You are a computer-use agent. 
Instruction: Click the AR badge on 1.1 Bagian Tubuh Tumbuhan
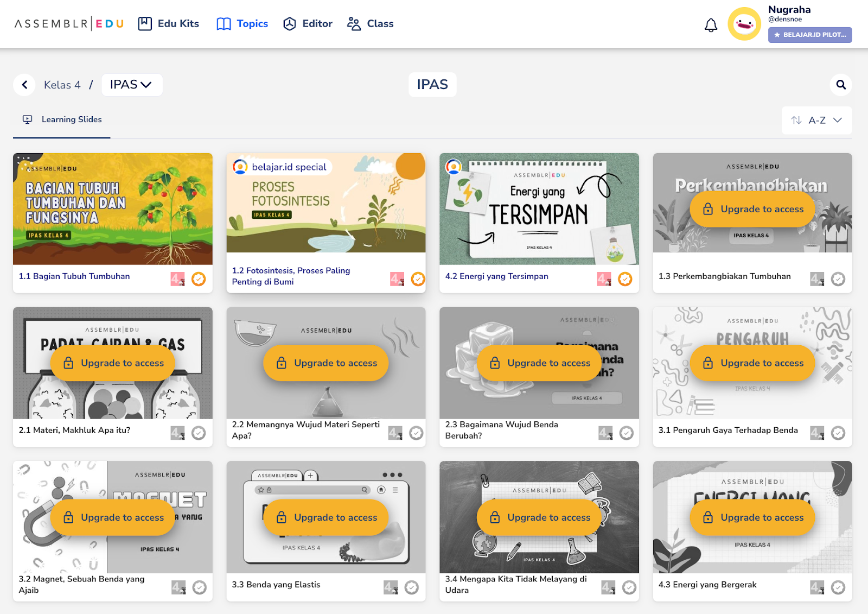178,279
